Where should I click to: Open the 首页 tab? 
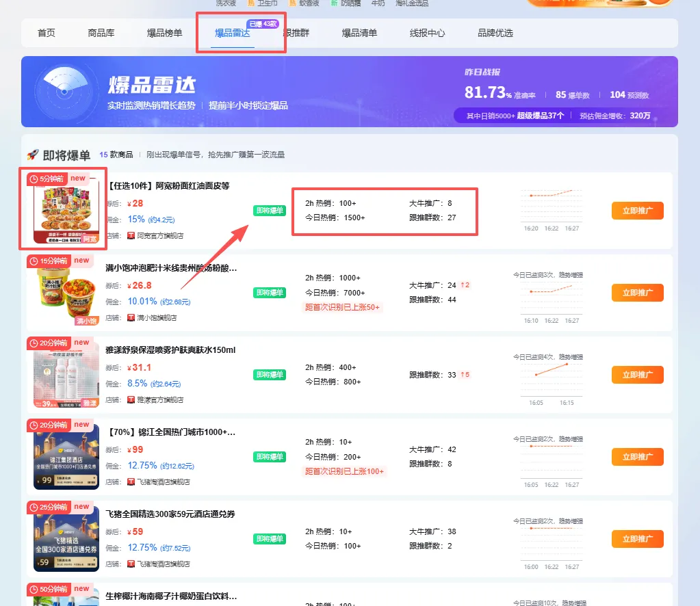click(x=47, y=33)
